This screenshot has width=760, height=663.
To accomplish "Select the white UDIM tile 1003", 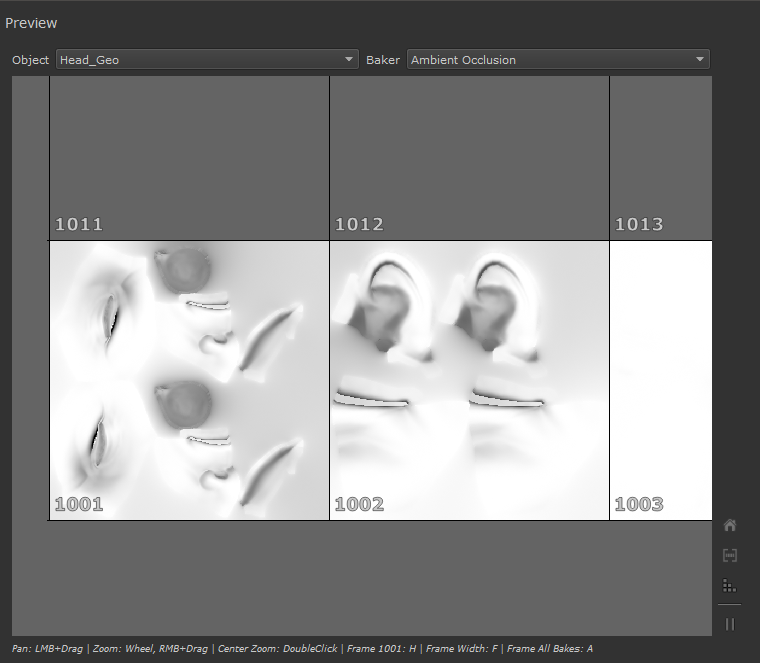I will point(660,380).
